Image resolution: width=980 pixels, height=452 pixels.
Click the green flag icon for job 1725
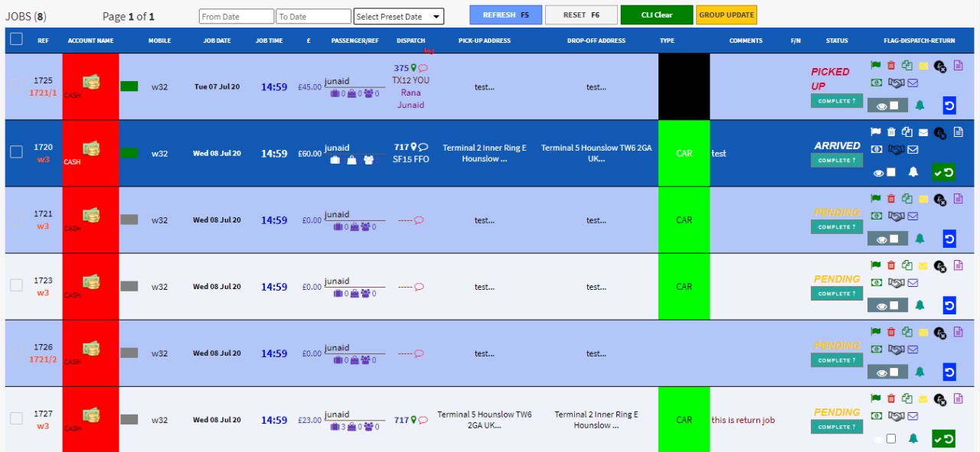[876, 66]
